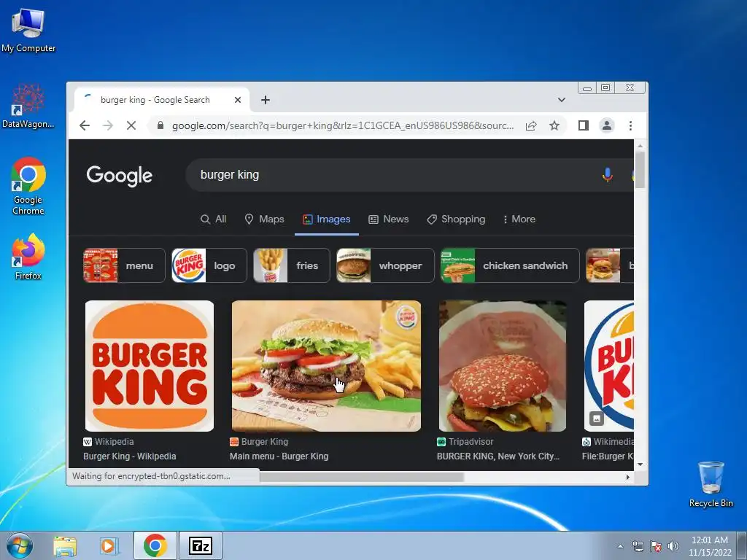
Task: Open the network status tray icon
Action: coord(638,546)
